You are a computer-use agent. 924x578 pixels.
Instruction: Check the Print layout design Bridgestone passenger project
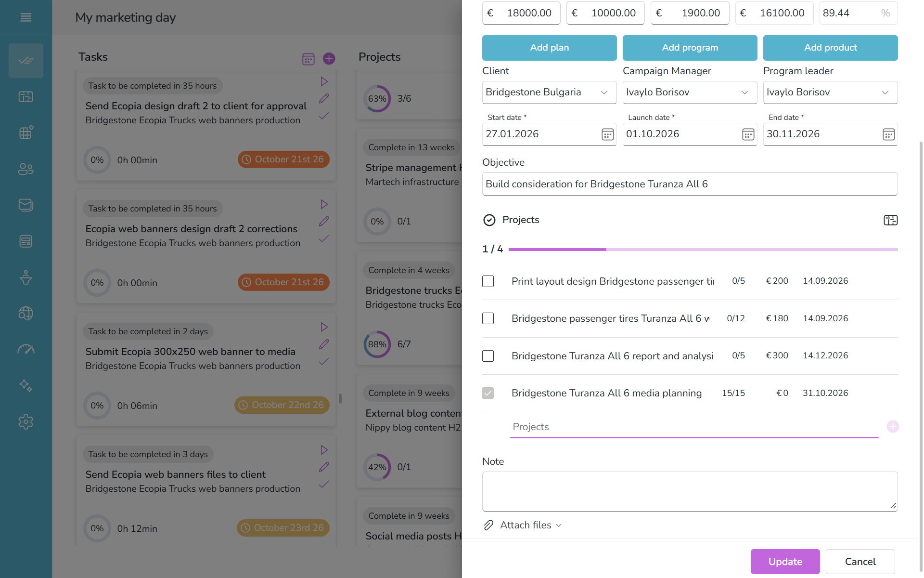point(488,281)
